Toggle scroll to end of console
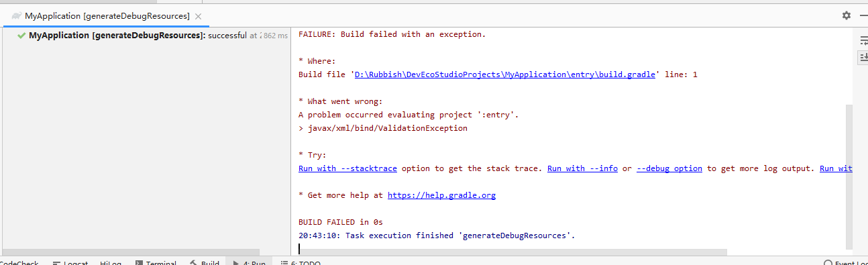The image size is (868, 265). pos(863,58)
